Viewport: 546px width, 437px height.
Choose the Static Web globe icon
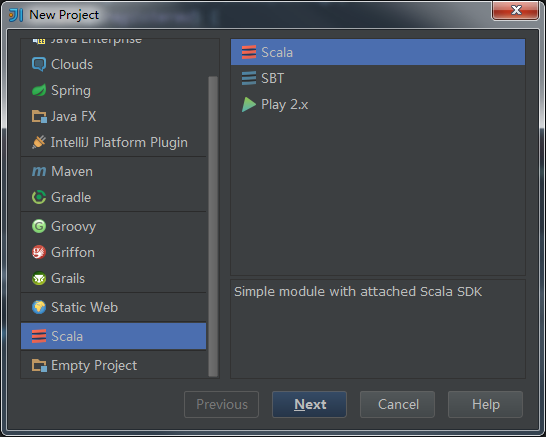(x=39, y=307)
